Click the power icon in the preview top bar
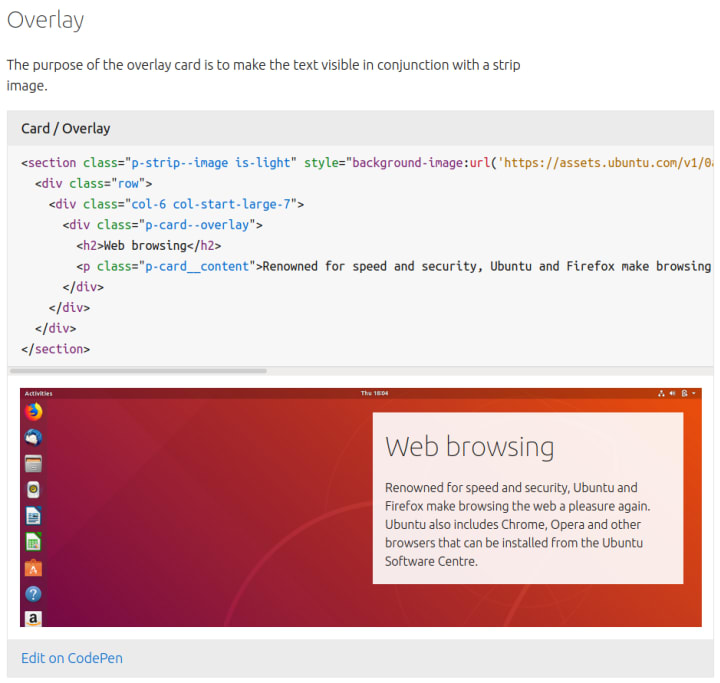The width and height of the screenshot is (720, 683). pos(684,393)
